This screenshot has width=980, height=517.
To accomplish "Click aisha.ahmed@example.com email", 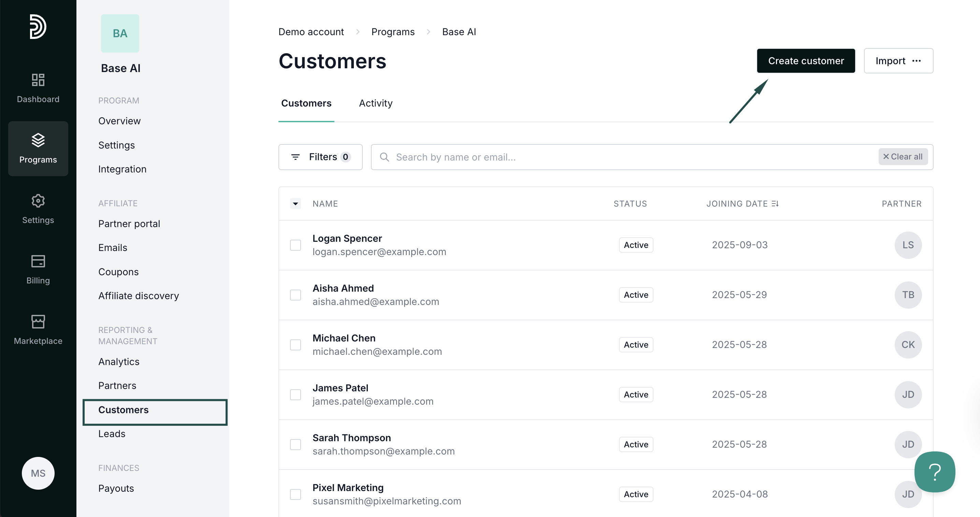I will click(375, 302).
